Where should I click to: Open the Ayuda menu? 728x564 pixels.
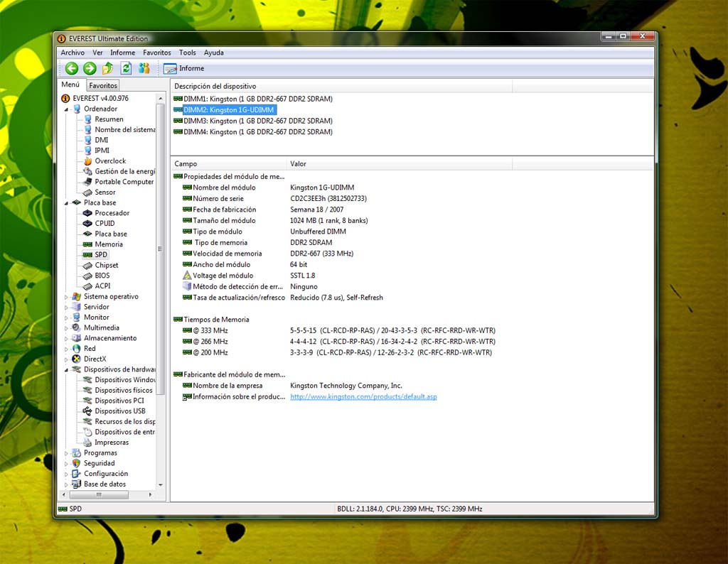(213, 53)
